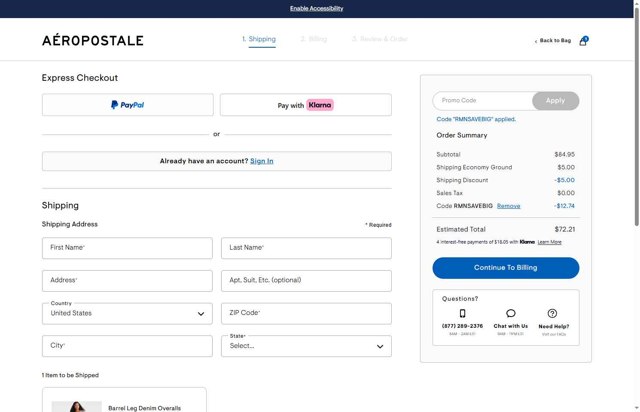Click the Chat with Us label
The height and width of the screenshot is (412, 640).
(511, 326)
